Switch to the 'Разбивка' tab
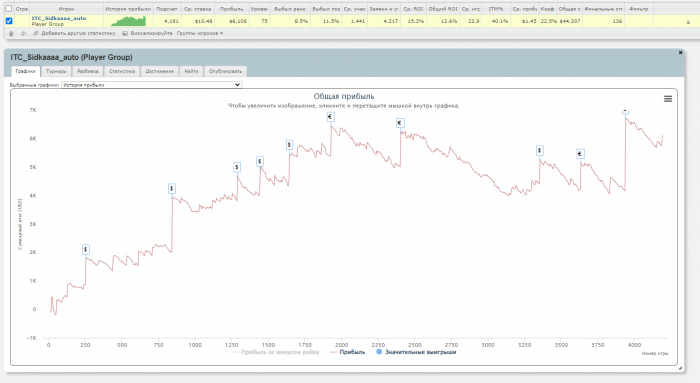The width and height of the screenshot is (700, 383). click(x=88, y=71)
